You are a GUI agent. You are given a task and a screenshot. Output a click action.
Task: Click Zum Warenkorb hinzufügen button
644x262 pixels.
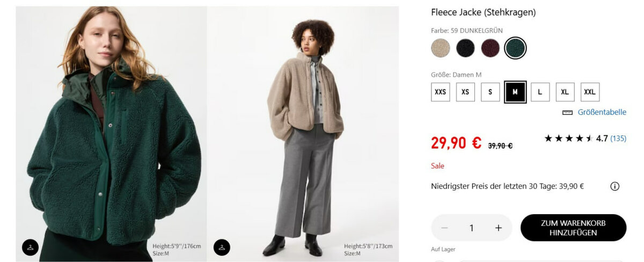(x=573, y=228)
